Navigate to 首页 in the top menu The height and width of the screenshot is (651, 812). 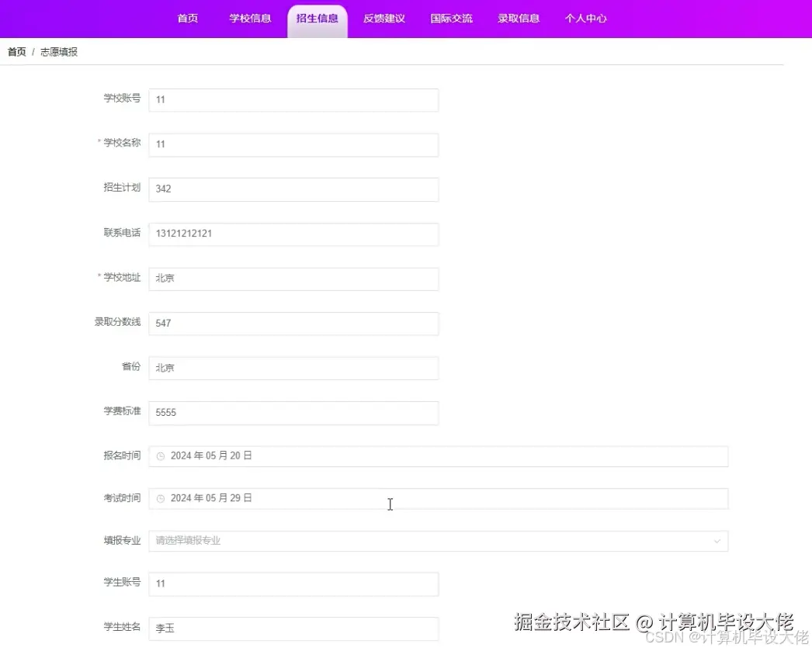[x=187, y=18]
